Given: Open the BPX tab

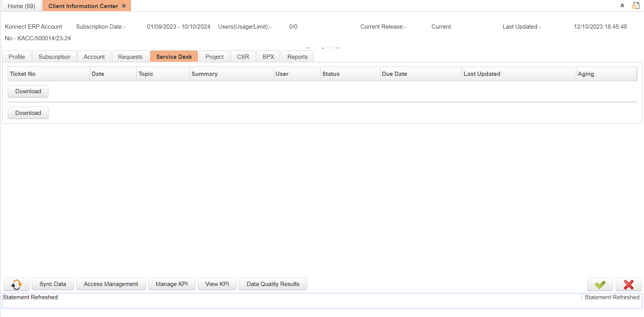Looking at the screenshot, I should pyautogui.click(x=268, y=57).
